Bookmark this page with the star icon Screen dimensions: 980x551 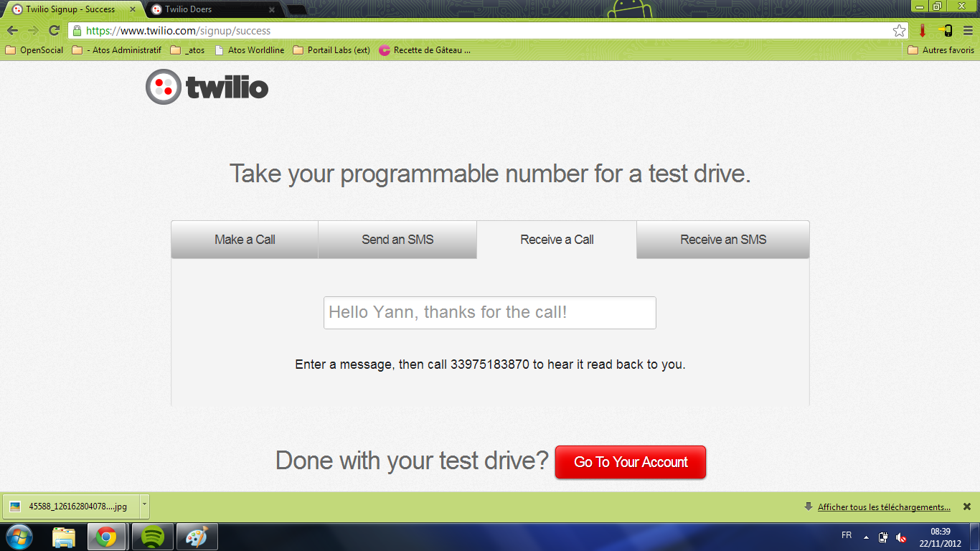click(x=899, y=31)
